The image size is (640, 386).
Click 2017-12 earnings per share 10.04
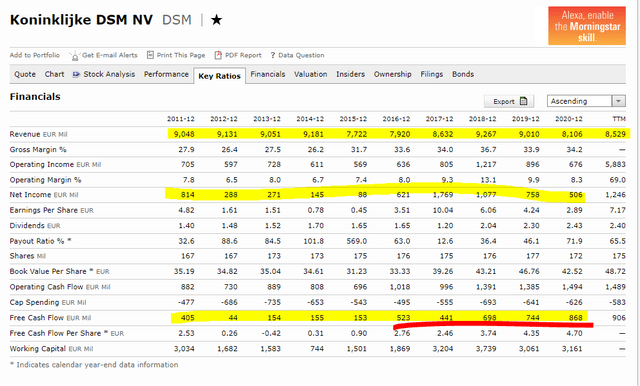coord(443,211)
